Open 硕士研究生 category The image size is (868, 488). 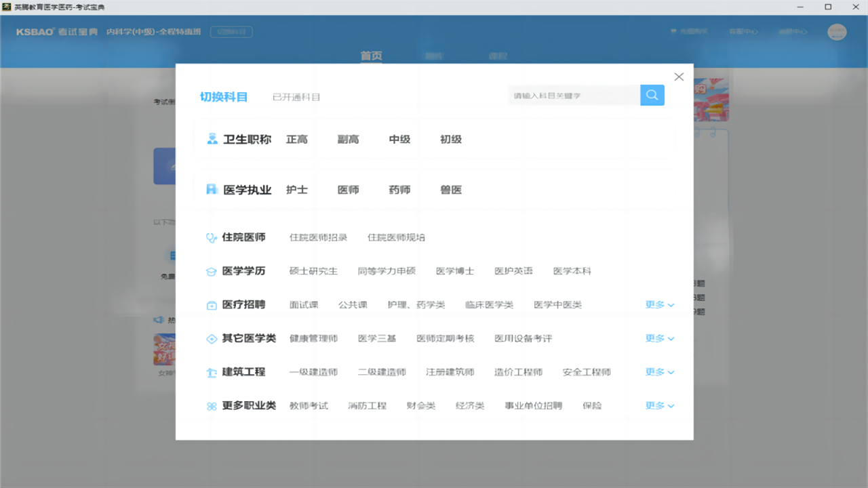pos(313,271)
